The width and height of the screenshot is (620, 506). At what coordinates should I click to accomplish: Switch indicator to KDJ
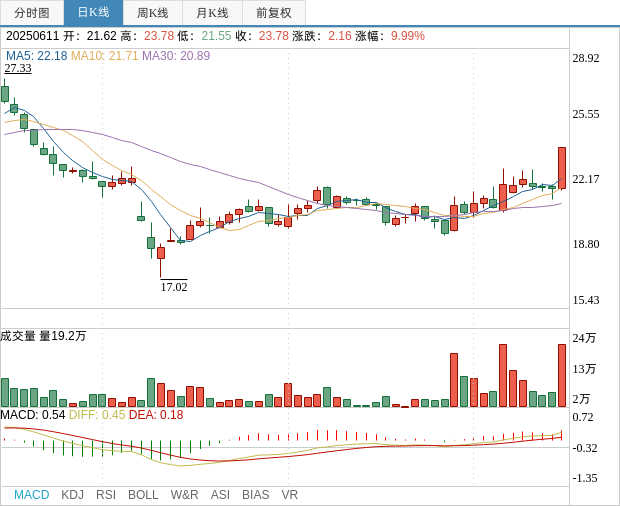(x=72, y=495)
